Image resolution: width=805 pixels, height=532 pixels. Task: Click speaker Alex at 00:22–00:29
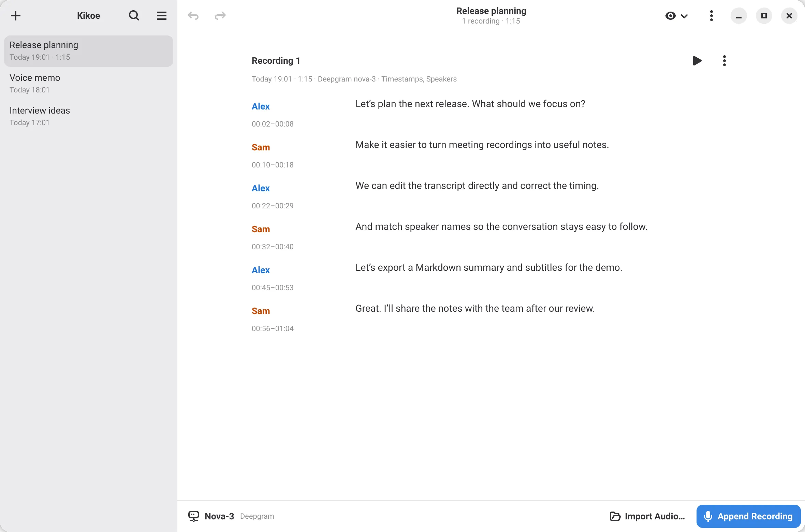[x=261, y=188]
